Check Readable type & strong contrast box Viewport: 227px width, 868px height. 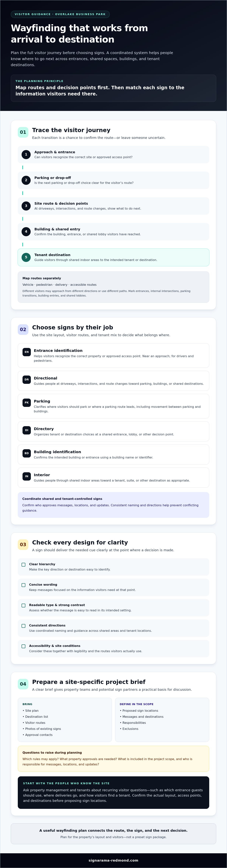point(23,606)
